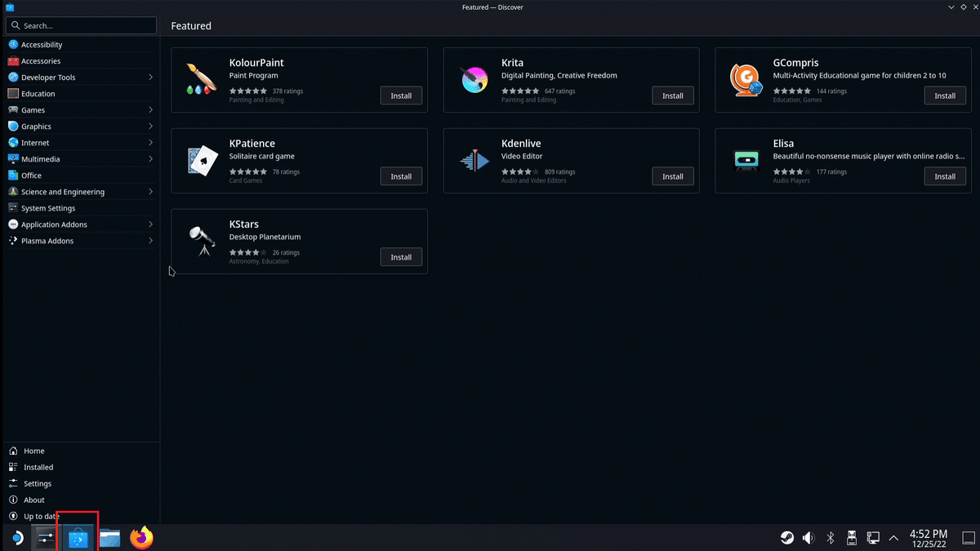Expand the Graphics category arrow
Image resolution: width=980 pixels, height=551 pixels.
151,127
